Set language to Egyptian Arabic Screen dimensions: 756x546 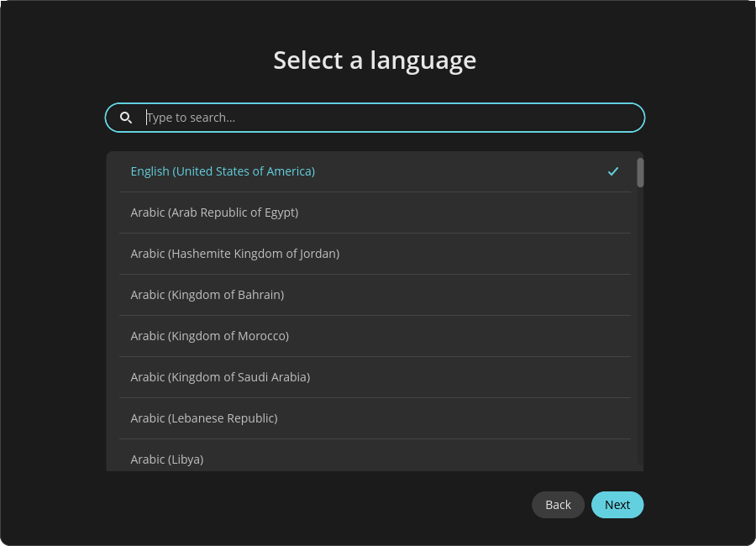coord(214,213)
